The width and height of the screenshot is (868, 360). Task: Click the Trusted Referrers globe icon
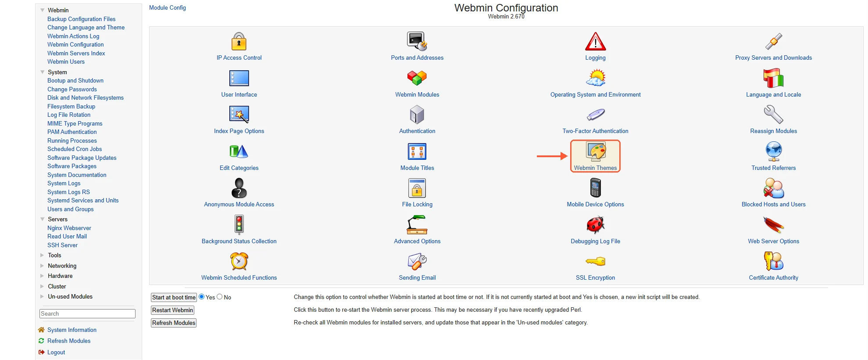pyautogui.click(x=773, y=151)
